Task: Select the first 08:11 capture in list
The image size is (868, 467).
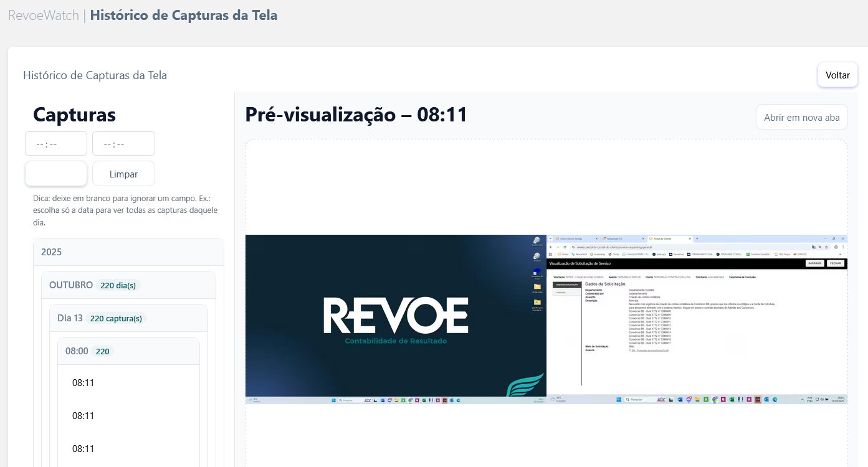Action: point(83,383)
